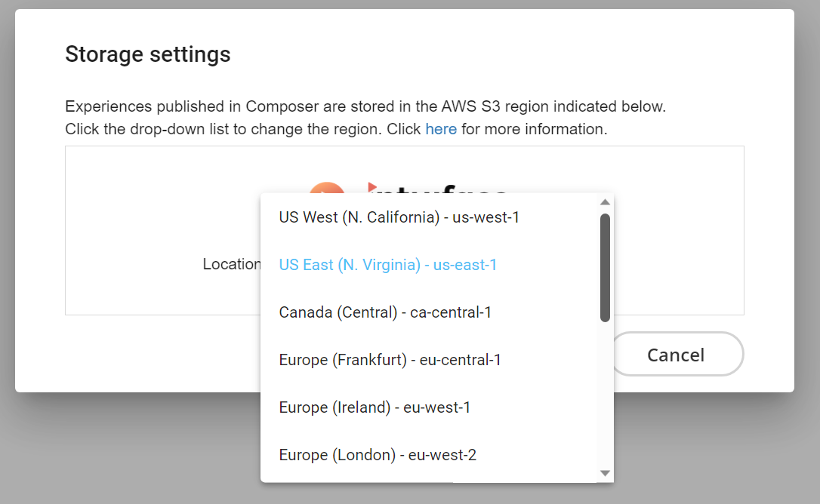
Task: Click the dimmed backdrop below the dialog
Action: tap(131, 450)
